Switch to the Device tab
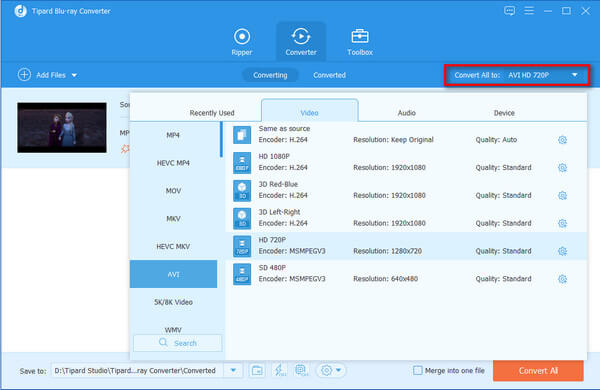Image resolution: width=600 pixels, height=390 pixels. (x=504, y=113)
